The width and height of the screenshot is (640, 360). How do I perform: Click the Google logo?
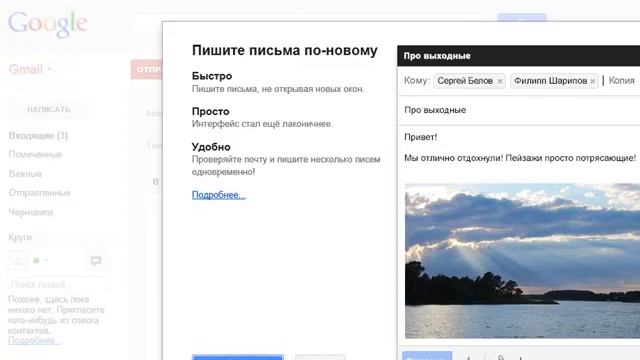coord(48,24)
